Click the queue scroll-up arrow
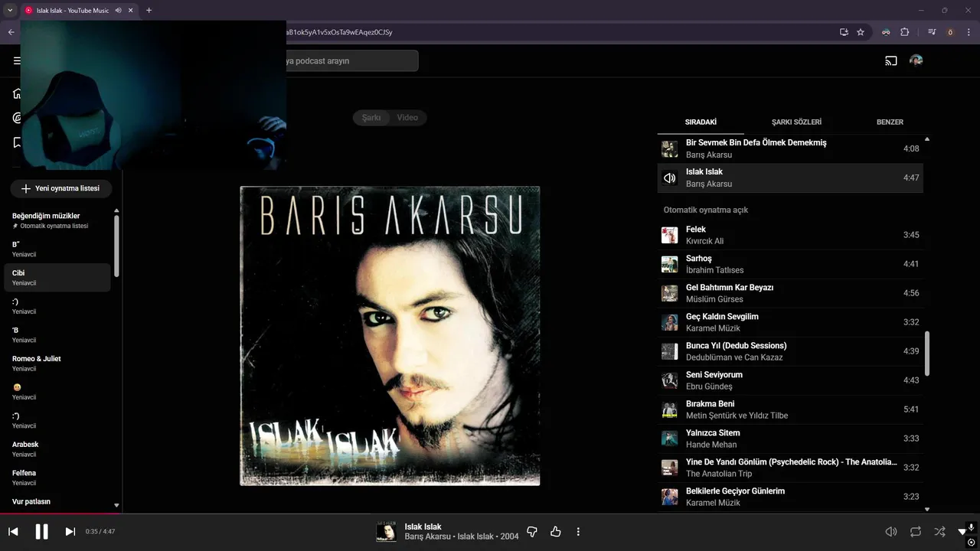The width and height of the screenshot is (980, 551). tap(927, 139)
